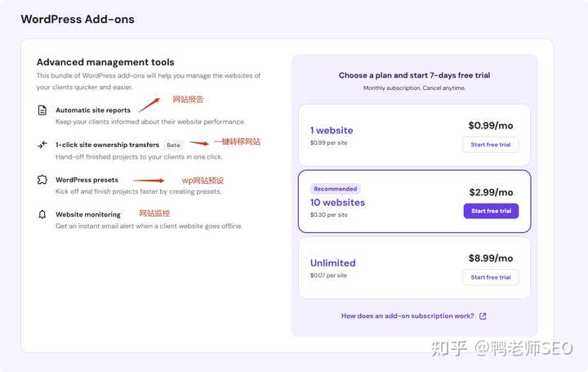Click 'Monthly subscription. Cancel anytime.' text

(414, 87)
